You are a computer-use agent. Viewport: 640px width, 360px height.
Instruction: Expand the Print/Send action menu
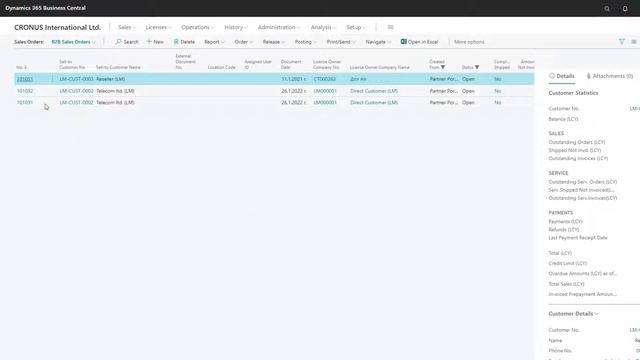(x=341, y=42)
